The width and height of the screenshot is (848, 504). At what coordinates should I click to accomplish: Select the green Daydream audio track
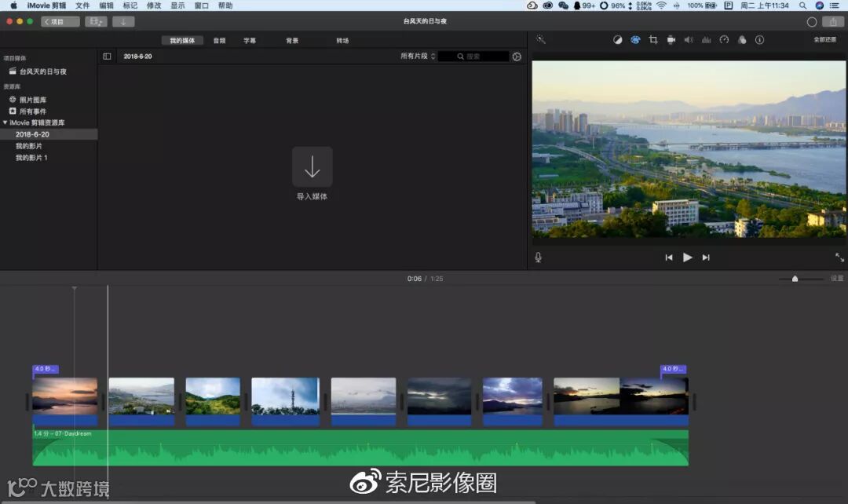[x=360, y=447]
